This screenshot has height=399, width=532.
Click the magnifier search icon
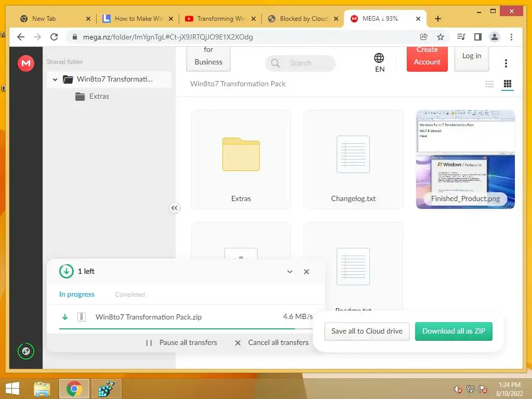click(275, 63)
